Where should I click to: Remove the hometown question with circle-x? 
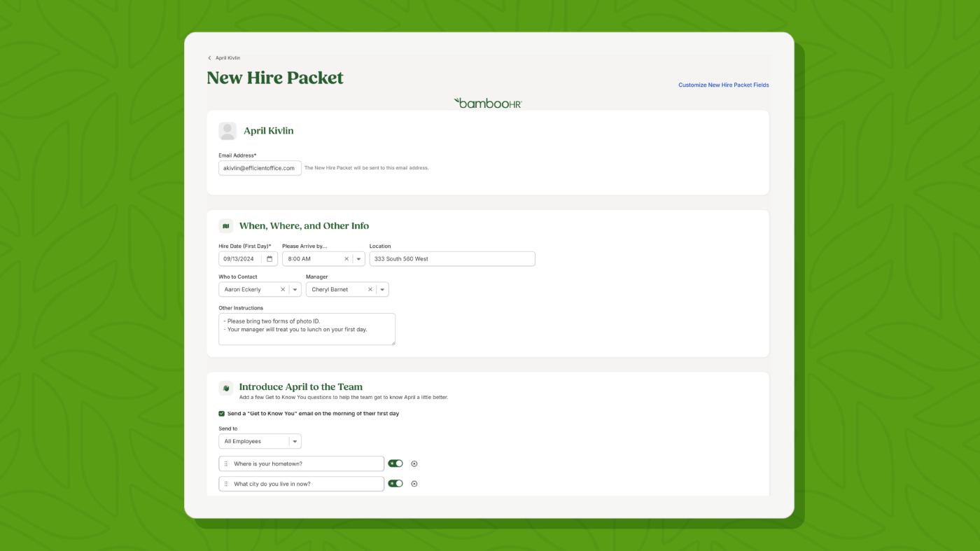[x=414, y=463]
